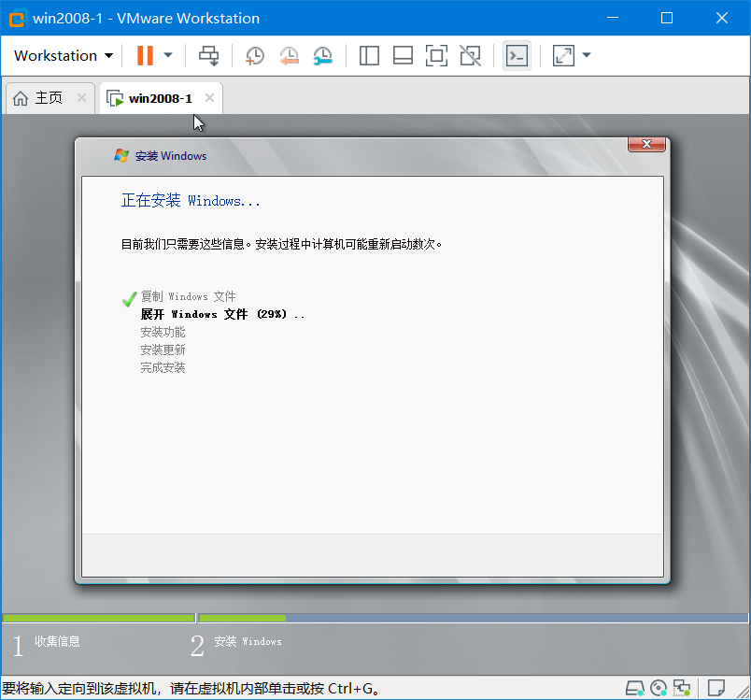Toggle Unity mode icon
The height and width of the screenshot is (700, 751).
[x=471, y=55]
